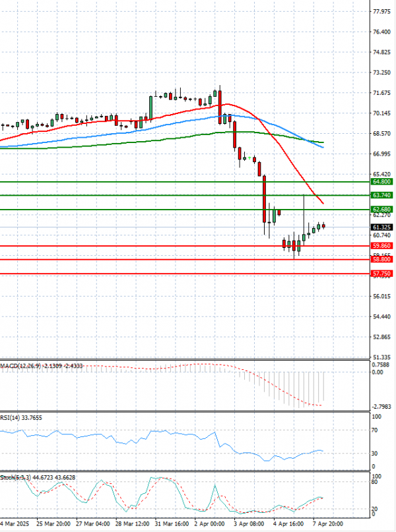Click the current price tag 61.325
The width and height of the screenshot is (396, 532).
381,227
